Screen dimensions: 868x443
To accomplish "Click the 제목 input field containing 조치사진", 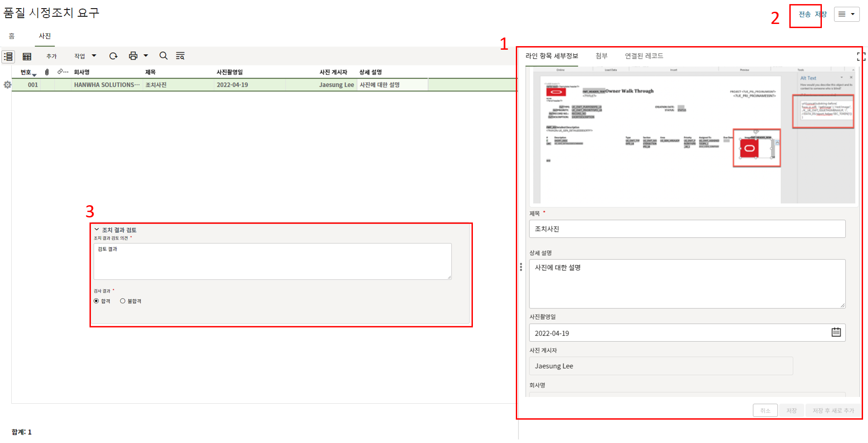I will click(x=687, y=229).
